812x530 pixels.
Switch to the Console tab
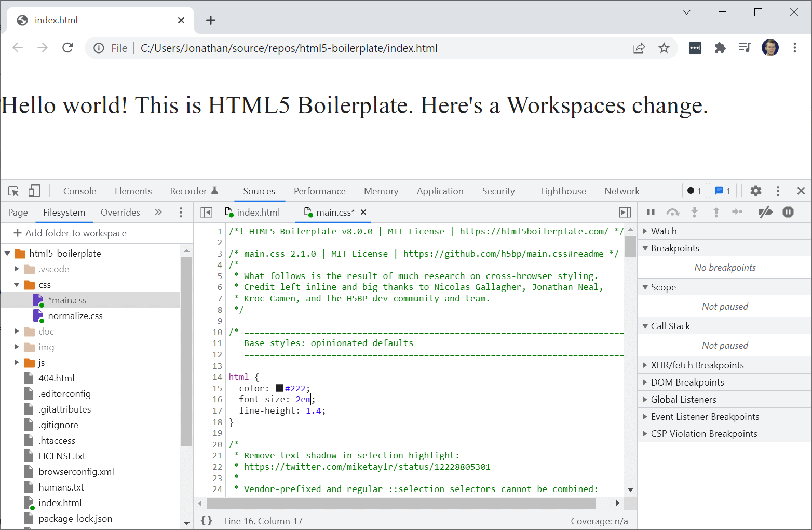pos(79,191)
